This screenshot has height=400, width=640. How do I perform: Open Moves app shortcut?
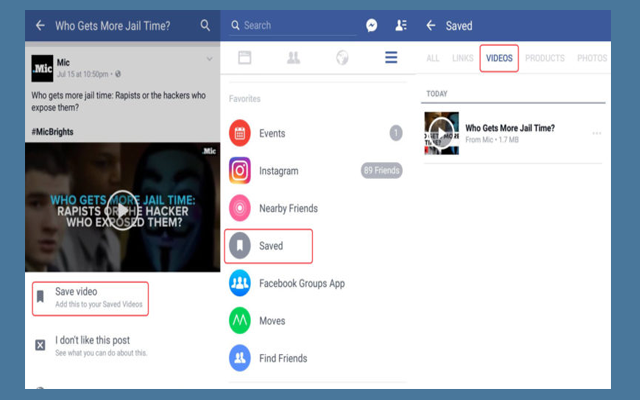pos(272,321)
